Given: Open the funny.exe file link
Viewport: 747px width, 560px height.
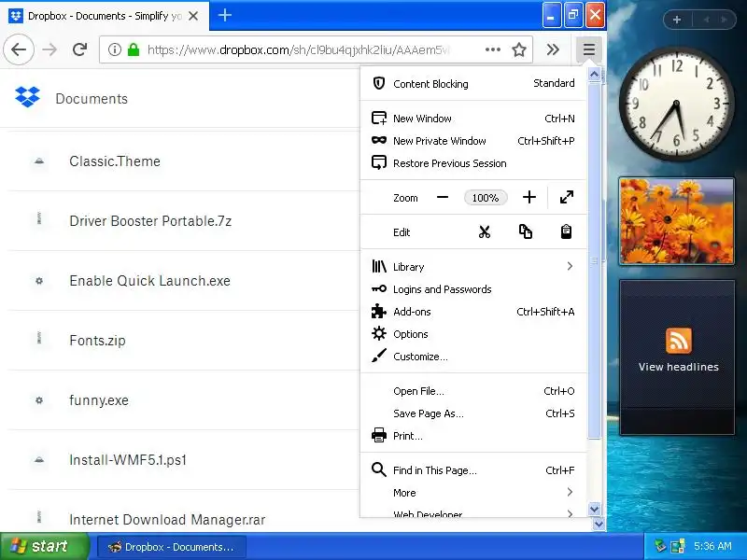Looking at the screenshot, I should (x=99, y=400).
